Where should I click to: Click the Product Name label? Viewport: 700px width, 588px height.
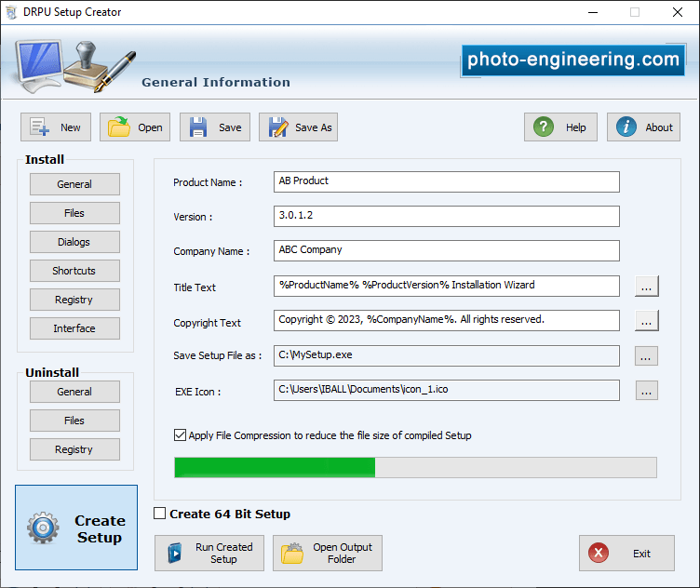pyautogui.click(x=208, y=182)
